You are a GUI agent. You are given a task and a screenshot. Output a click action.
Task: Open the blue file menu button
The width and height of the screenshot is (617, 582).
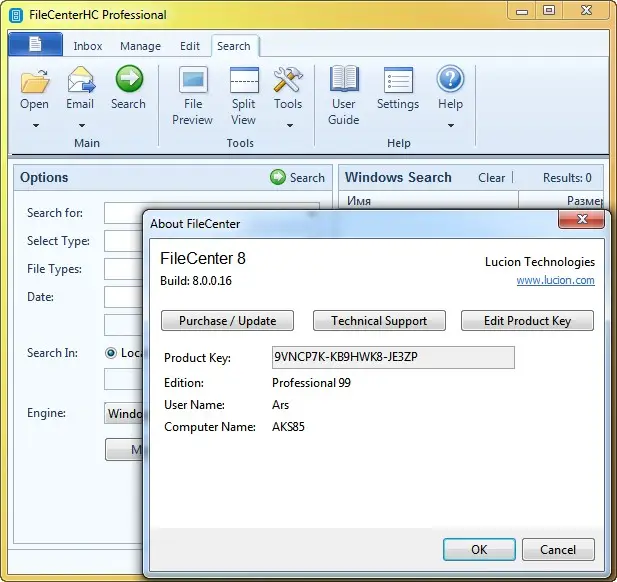[x=35, y=44]
